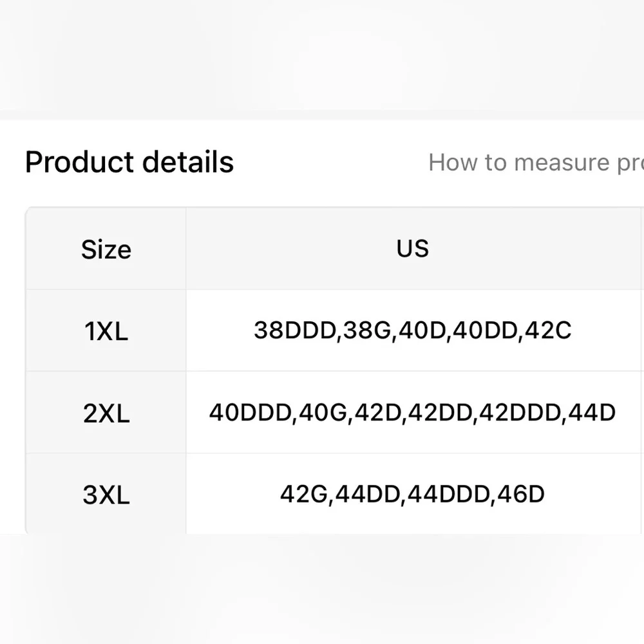This screenshot has width=644, height=644.
Task: Click the 44DD entry in 3XL row
Action: pyautogui.click(x=368, y=494)
